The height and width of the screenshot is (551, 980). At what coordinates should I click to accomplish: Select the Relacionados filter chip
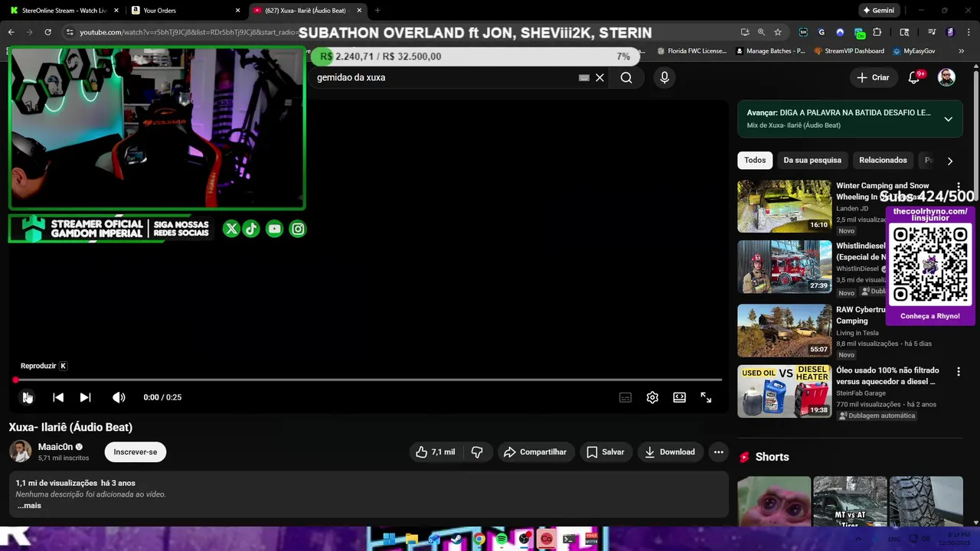click(883, 161)
